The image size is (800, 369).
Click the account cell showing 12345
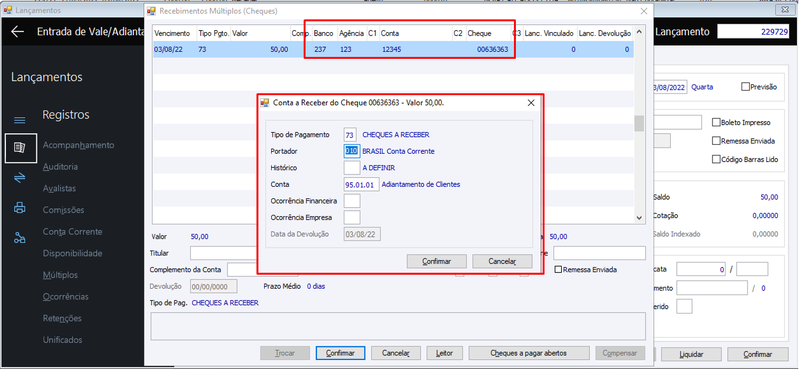pyautogui.click(x=415, y=50)
